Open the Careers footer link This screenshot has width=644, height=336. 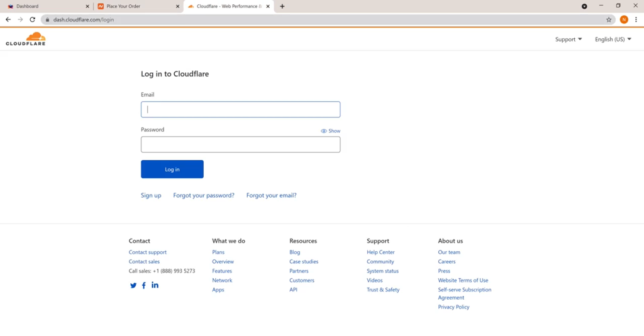pos(447,262)
